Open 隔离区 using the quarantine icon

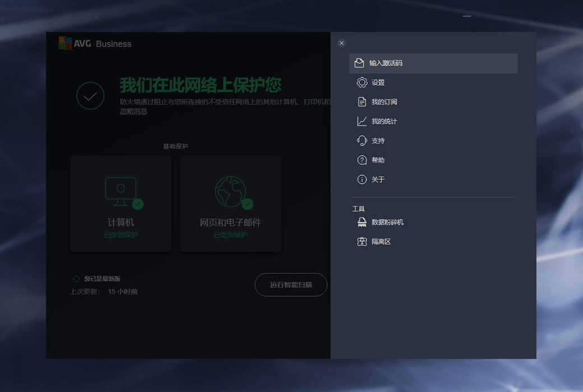[x=362, y=242]
